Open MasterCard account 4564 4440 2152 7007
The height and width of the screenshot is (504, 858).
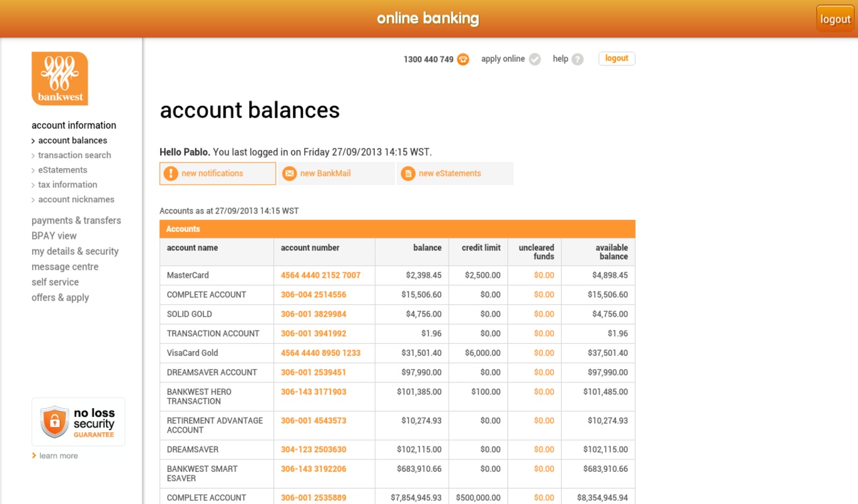[321, 275]
